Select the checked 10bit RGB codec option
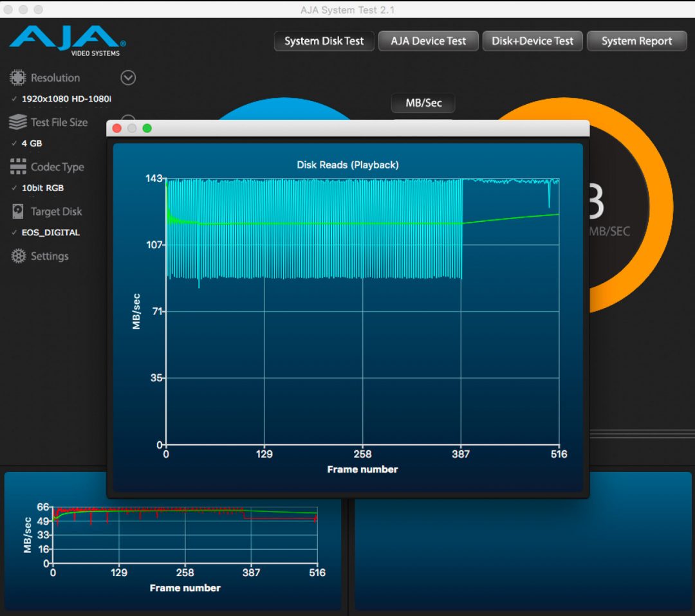 click(x=42, y=188)
